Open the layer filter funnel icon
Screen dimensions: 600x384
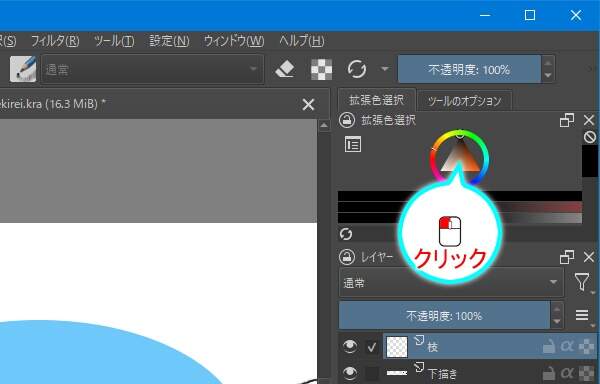tap(582, 282)
